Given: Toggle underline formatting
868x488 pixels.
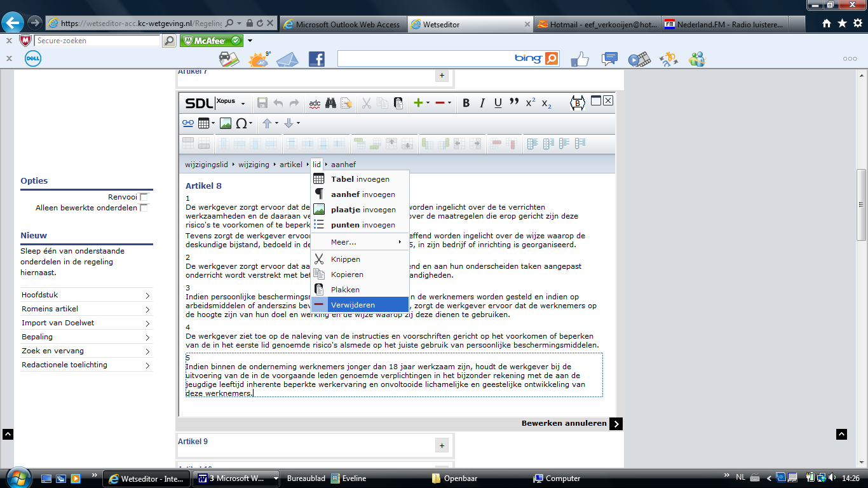Looking at the screenshot, I should pos(498,103).
